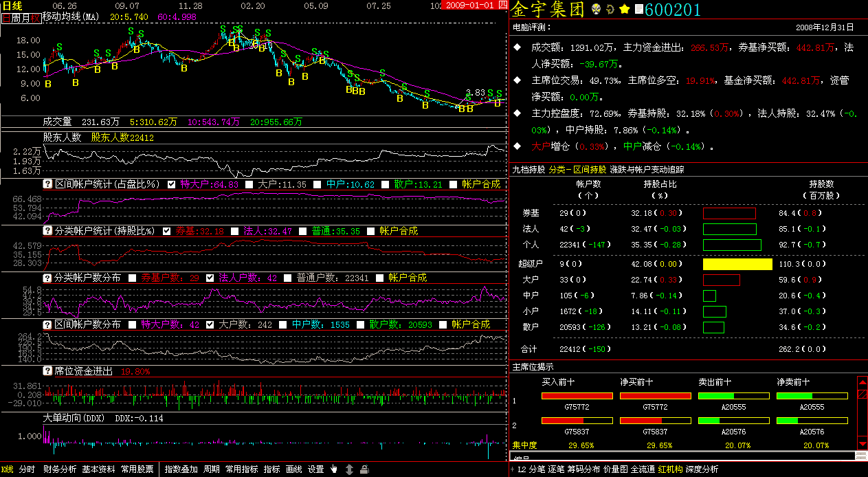Switch to 九档持股 view
Screen dimensions: 868x477
[528, 169]
